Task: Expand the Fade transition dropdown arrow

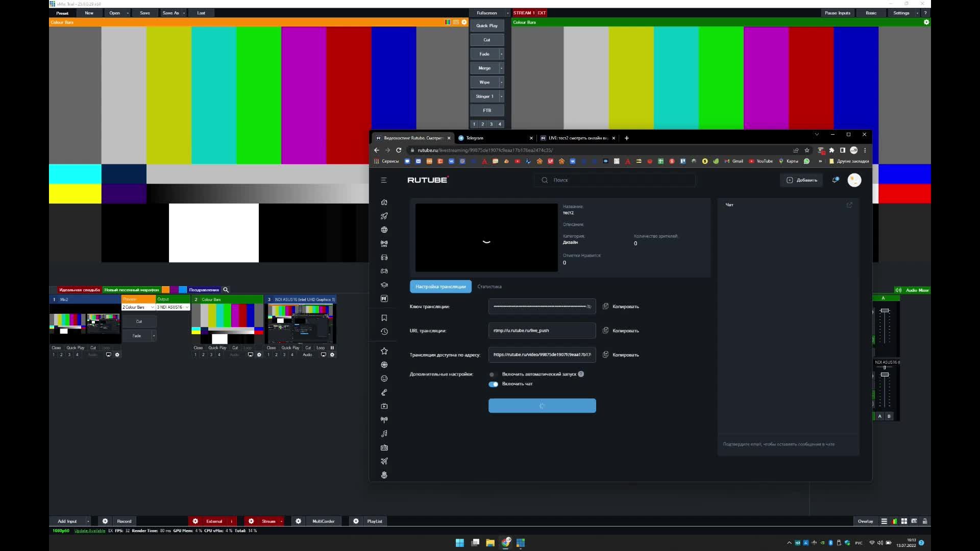Action: pos(501,54)
